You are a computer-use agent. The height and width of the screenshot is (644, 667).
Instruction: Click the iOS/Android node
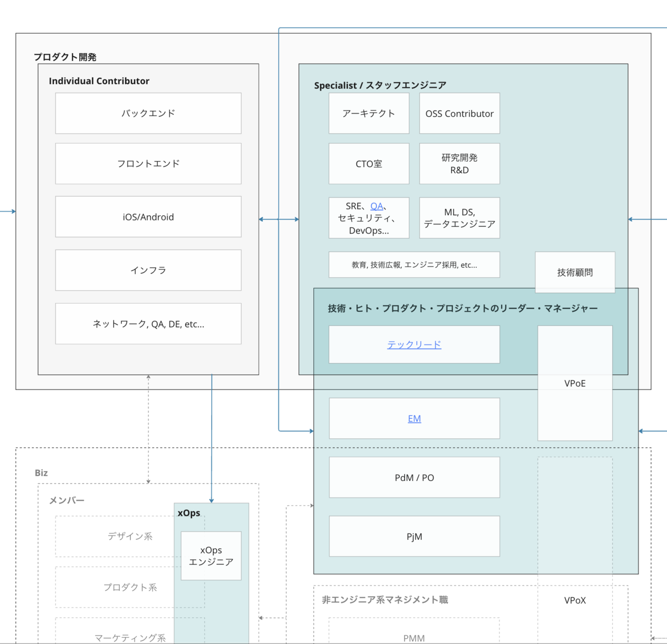coord(148,217)
